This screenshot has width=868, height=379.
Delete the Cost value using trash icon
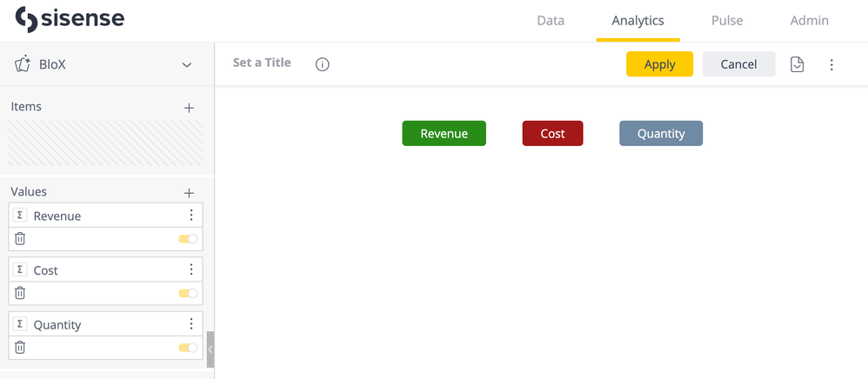pyautogui.click(x=20, y=293)
